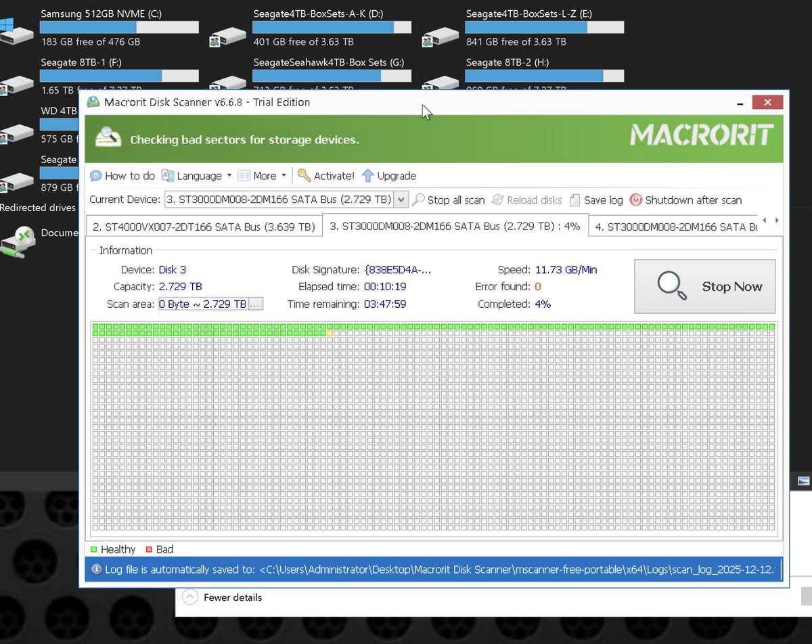Click Save log

[596, 200]
